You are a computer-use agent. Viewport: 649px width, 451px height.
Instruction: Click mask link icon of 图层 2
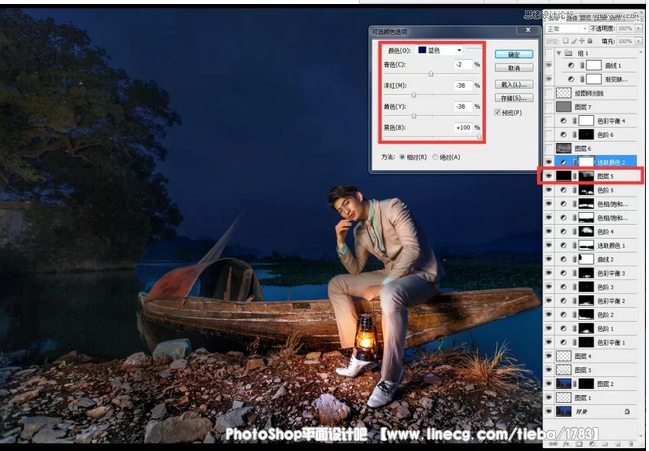tap(575, 384)
